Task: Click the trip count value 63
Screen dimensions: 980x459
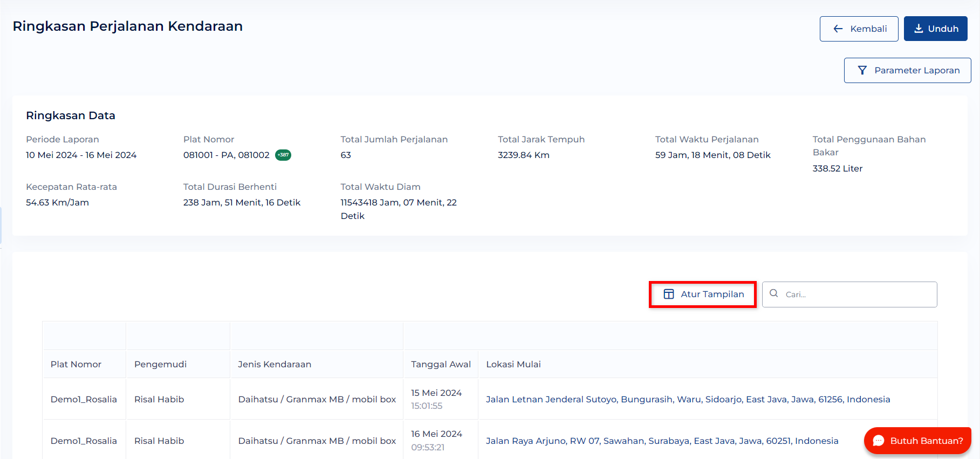Action: [x=346, y=155]
